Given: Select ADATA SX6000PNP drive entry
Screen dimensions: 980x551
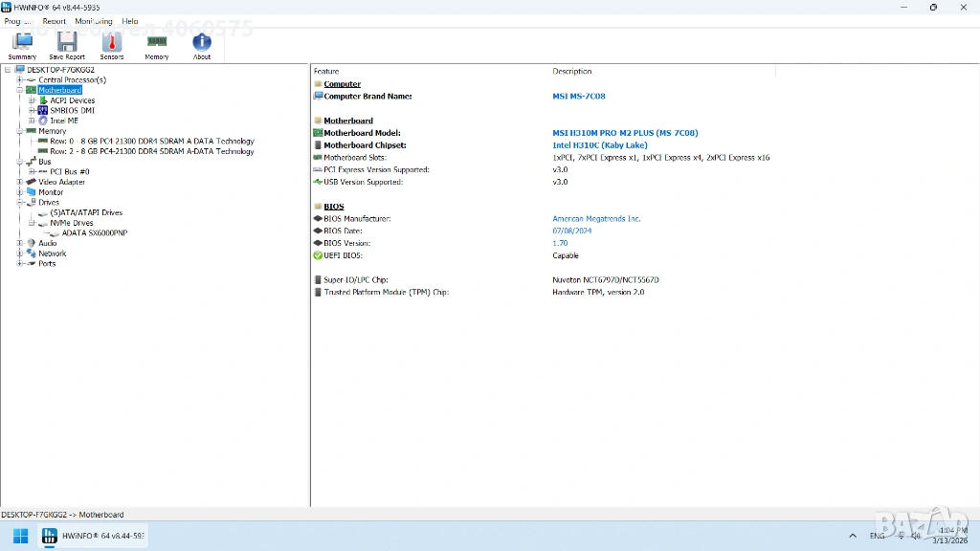Looking at the screenshot, I should pos(94,233).
